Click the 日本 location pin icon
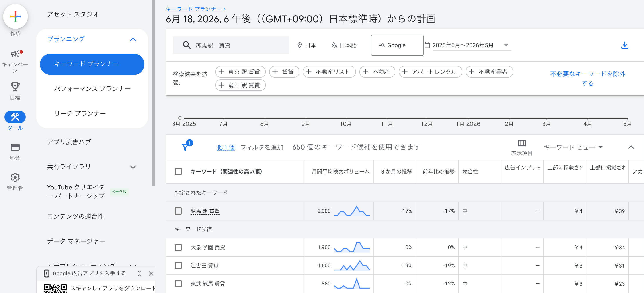Screen dimensions: 644x293 pos(299,45)
